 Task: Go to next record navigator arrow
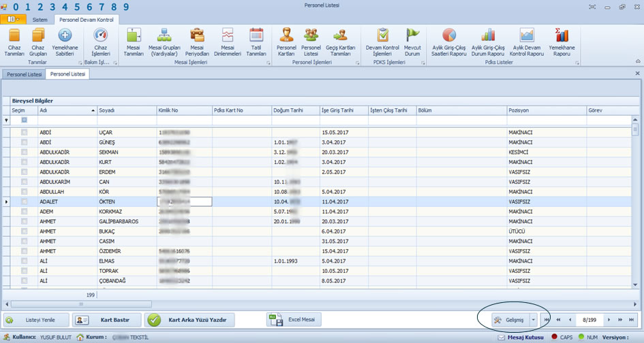609,320
